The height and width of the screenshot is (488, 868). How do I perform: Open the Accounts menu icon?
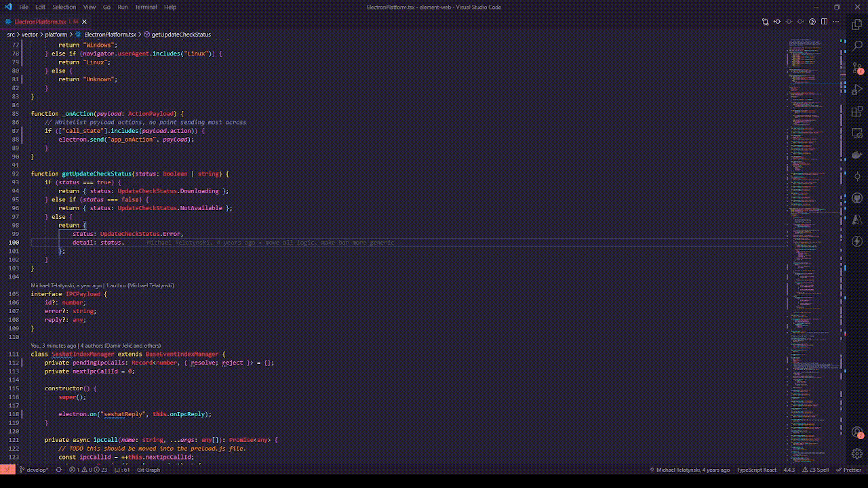[857, 432]
